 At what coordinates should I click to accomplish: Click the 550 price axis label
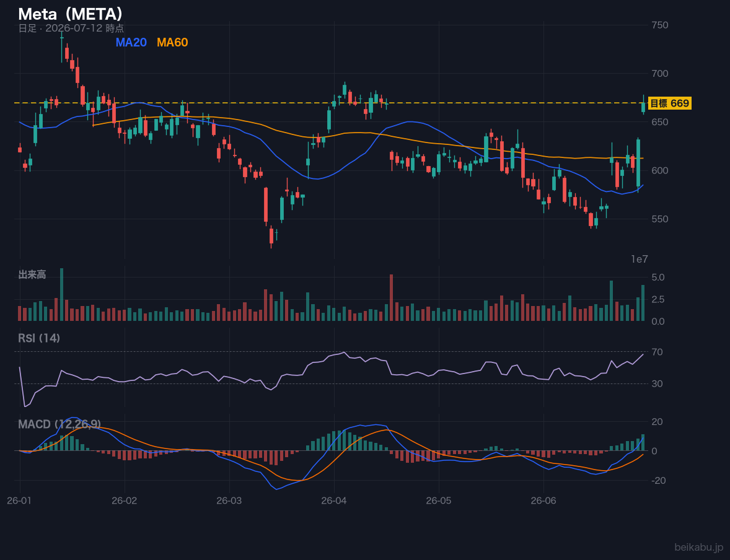coord(659,219)
